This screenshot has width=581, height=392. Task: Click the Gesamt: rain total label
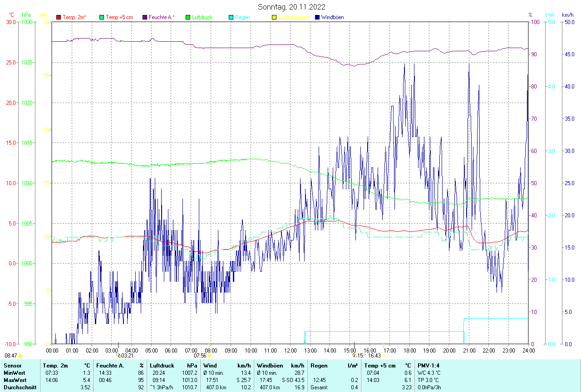pyautogui.click(x=320, y=387)
